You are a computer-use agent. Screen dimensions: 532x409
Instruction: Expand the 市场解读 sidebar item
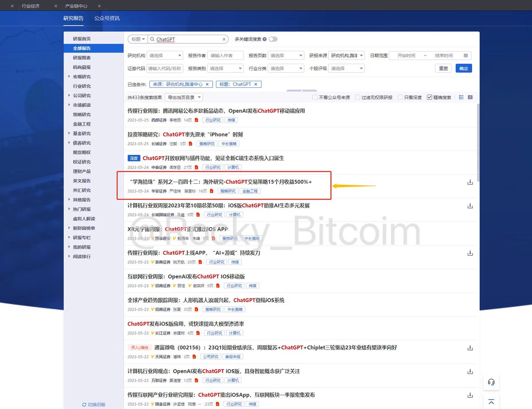(69, 105)
